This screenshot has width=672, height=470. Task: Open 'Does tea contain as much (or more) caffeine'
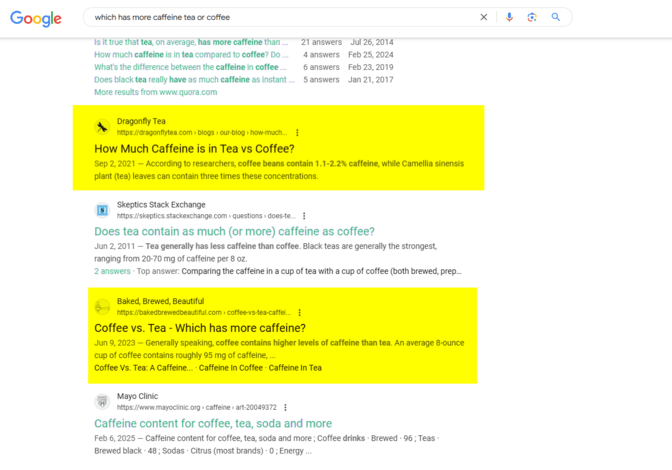pos(234,231)
